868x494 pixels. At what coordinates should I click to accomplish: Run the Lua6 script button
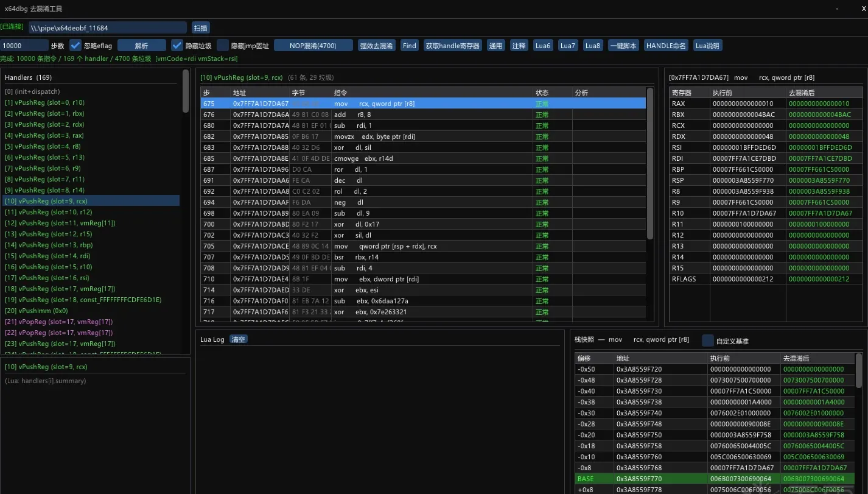[x=542, y=46]
